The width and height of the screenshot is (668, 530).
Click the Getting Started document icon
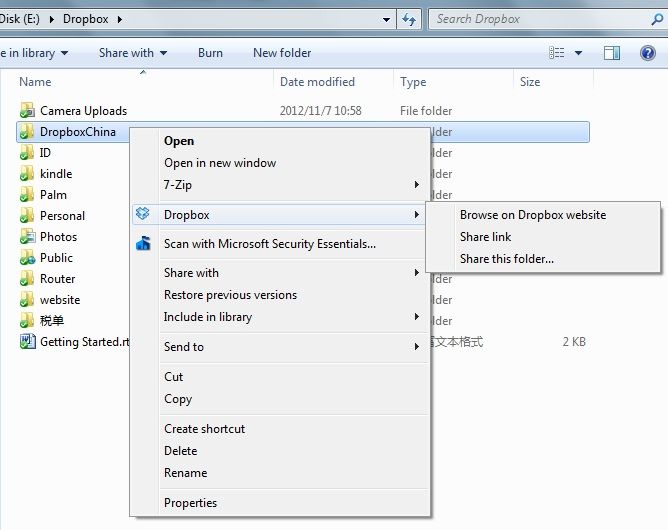click(27, 341)
